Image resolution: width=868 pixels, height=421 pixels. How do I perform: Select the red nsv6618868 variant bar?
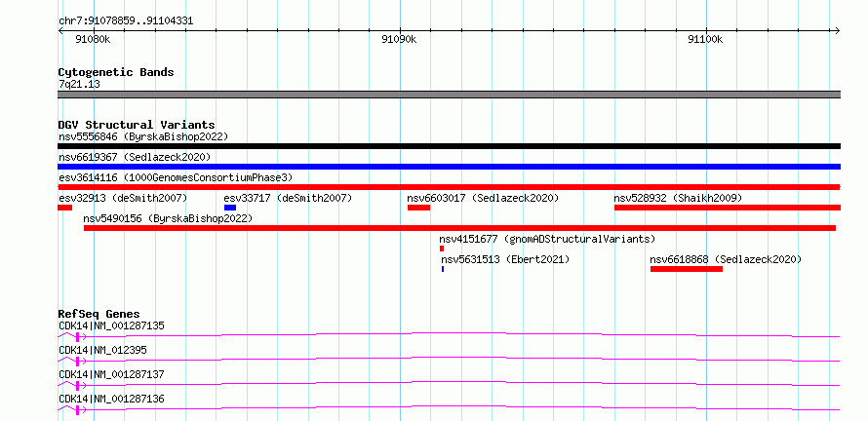tap(687, 269)
